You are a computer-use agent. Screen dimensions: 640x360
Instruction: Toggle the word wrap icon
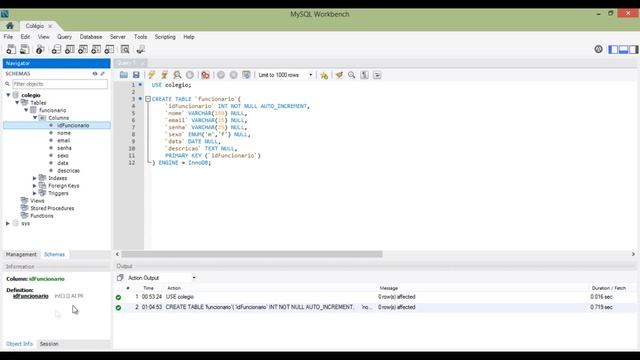tap(377, 75)
